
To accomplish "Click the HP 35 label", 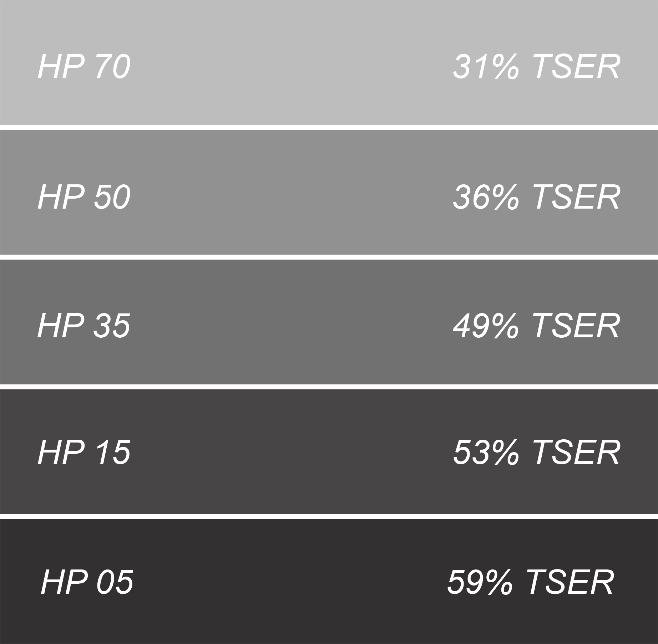I will pyautogui.click(x=84, y=326).
